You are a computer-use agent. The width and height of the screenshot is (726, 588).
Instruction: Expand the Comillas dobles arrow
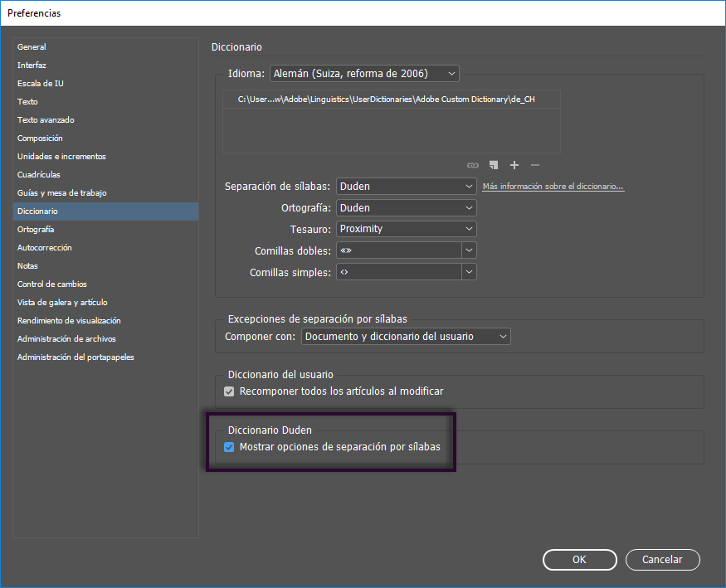[x=469, y=250]
